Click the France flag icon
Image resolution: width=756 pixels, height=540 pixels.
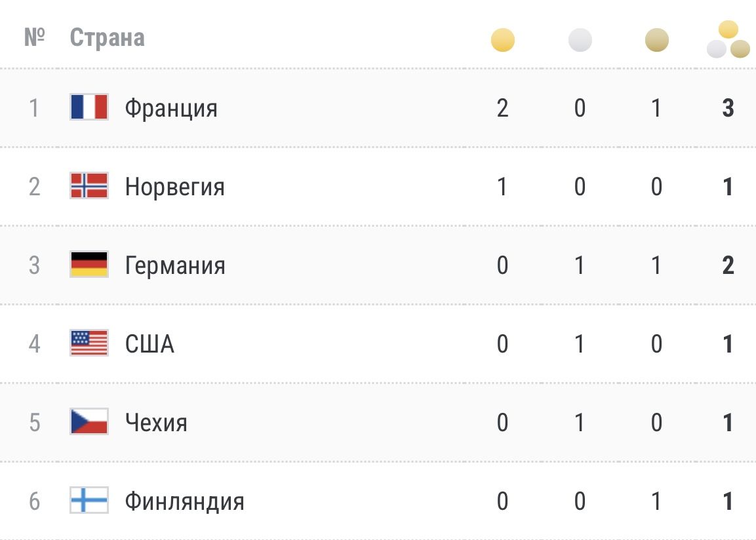coord(89,107)
